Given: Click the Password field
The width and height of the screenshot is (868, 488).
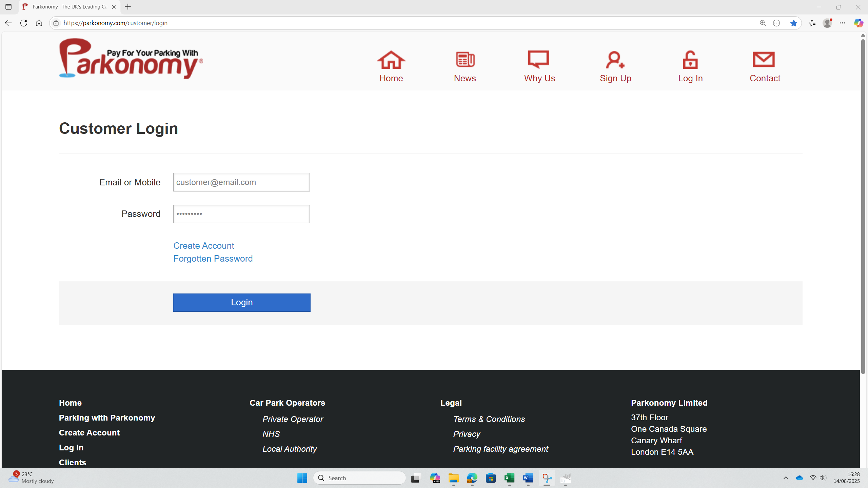Looking at the screenshot, I should click(241, 214).
